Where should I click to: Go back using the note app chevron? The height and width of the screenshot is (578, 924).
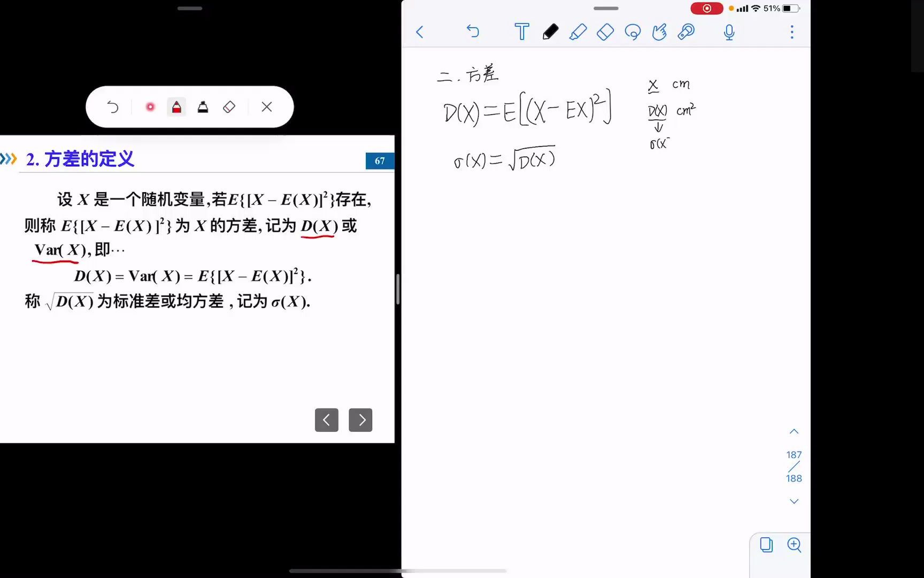420,32
